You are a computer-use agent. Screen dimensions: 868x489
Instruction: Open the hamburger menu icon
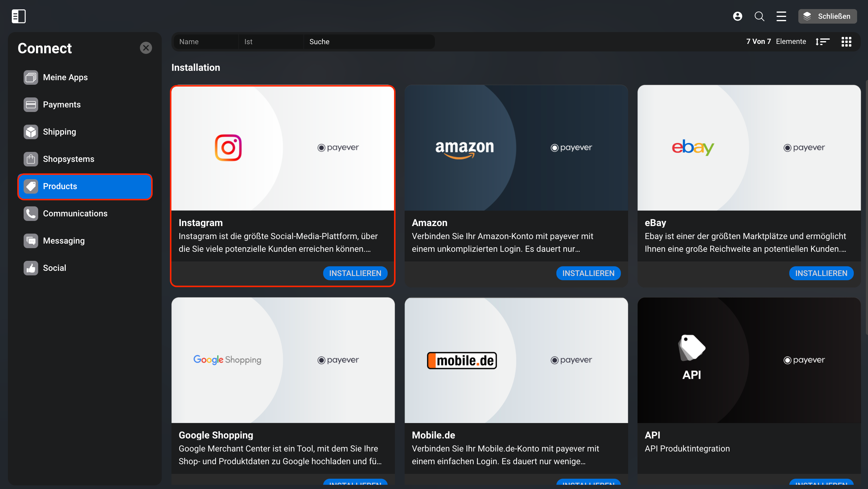781,16
